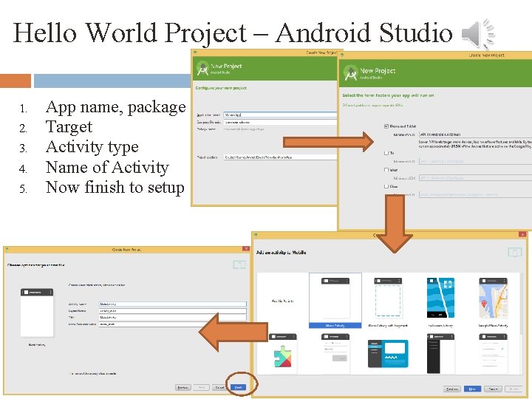Click Android Studio logo in form factors dialog
This screenshot has width=532, height=399.
(x=350, y=72)
